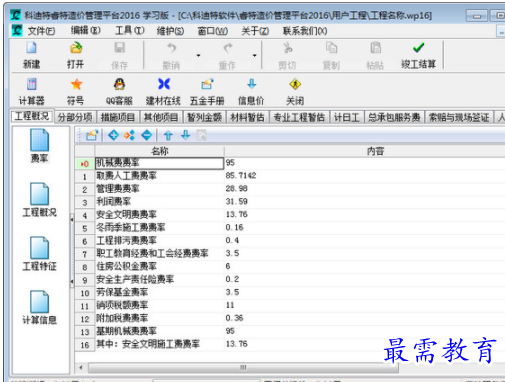Switch to the 其他项目 tab

[161, 117]
